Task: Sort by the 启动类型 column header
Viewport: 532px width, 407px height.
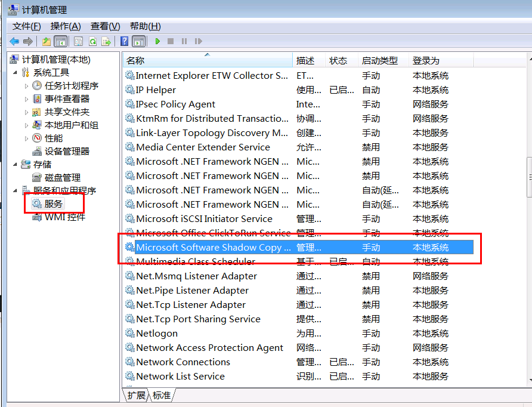Action: pyautogui.click(x=383, y=60)
